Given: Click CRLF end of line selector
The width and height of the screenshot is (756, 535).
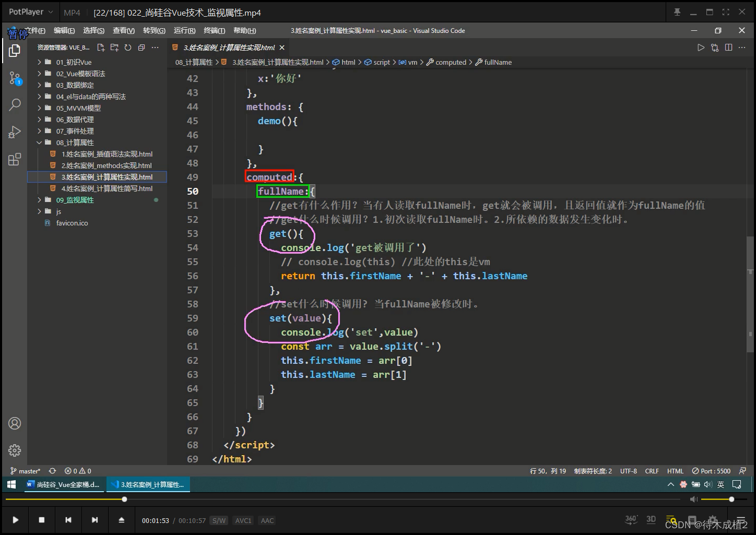Looking at the screenshot, I should pos(652,471).
